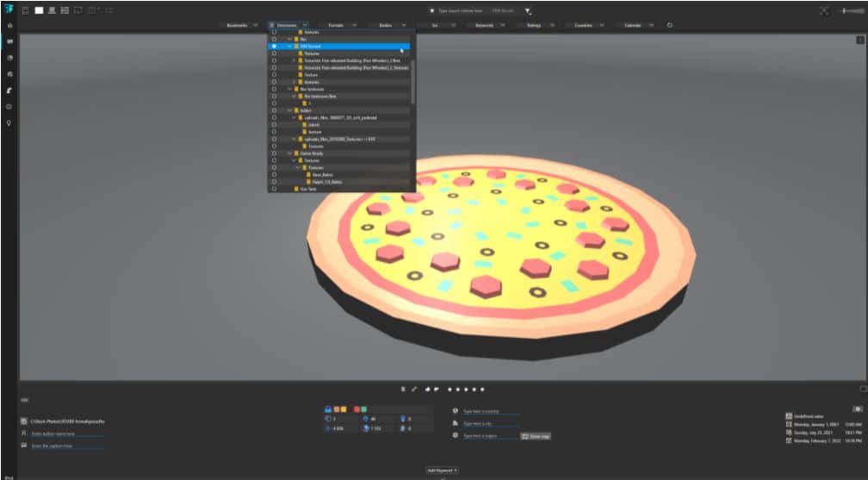Open the Iso filter dropdown
Viewport: 868px width, 480px height.
pyautogui.click(x=438, y=25)
